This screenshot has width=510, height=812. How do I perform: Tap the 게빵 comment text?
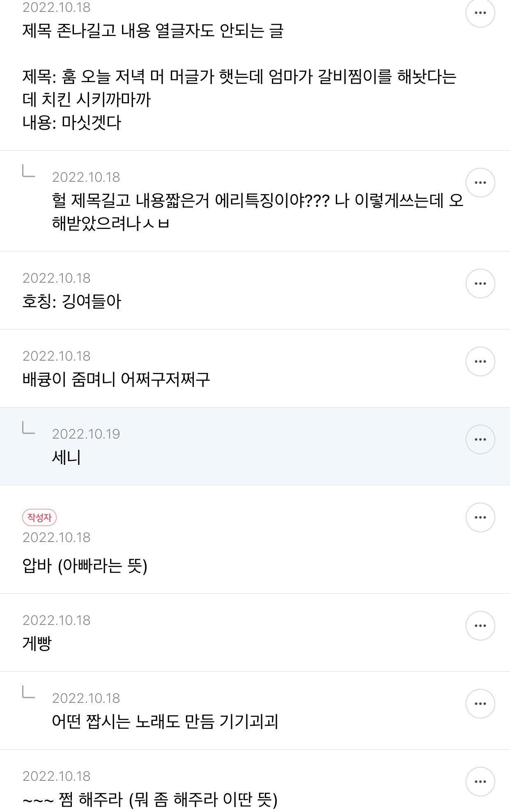point(37,643)
